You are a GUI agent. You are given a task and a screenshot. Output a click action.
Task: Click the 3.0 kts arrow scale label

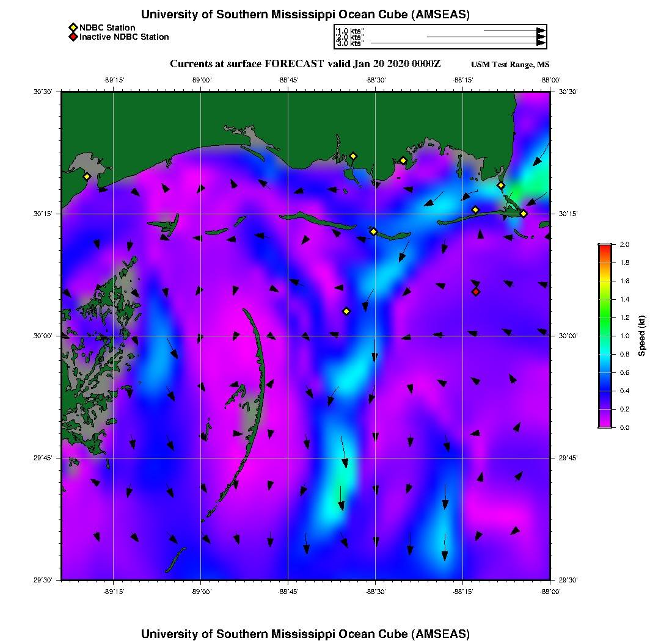click(x=350, y=43)
